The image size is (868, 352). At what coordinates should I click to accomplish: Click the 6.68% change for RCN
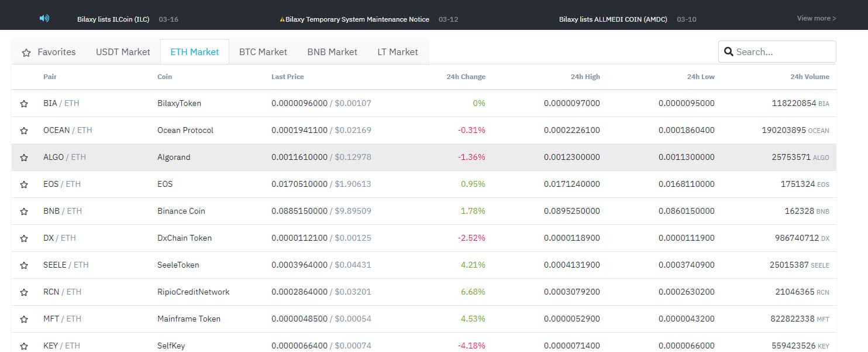click(473, 292)
